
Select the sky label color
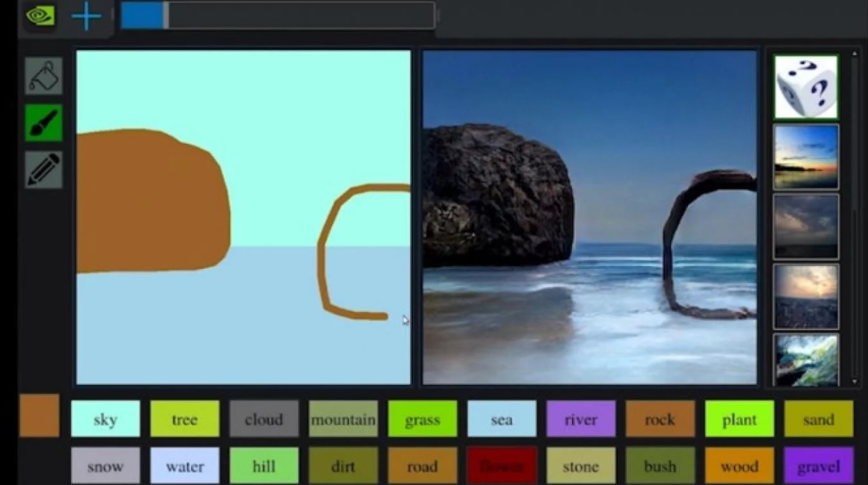click(106, 419)
